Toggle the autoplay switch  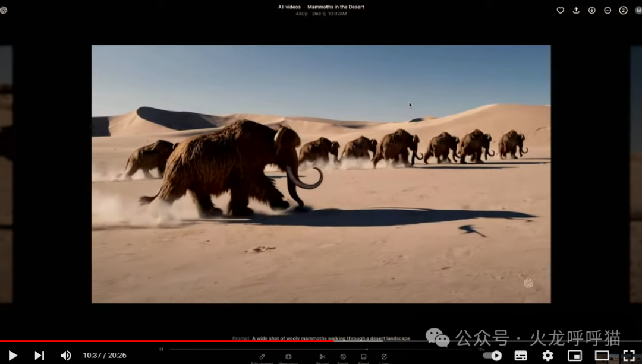click(x=493, y=356)
